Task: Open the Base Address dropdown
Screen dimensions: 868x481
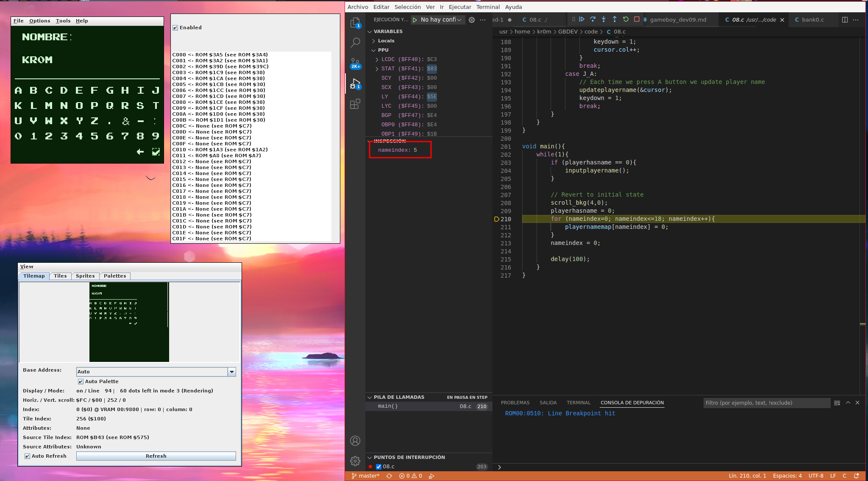Action: (x=231, y=372)
